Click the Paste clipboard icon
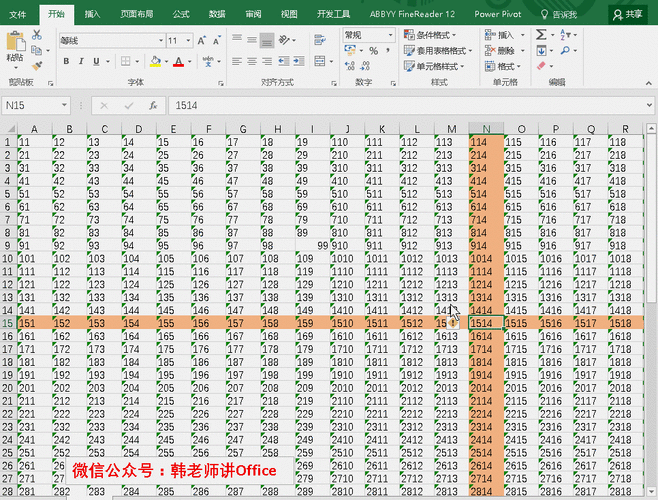Viewport: 658px width, 500px height. tap(16, 42)
